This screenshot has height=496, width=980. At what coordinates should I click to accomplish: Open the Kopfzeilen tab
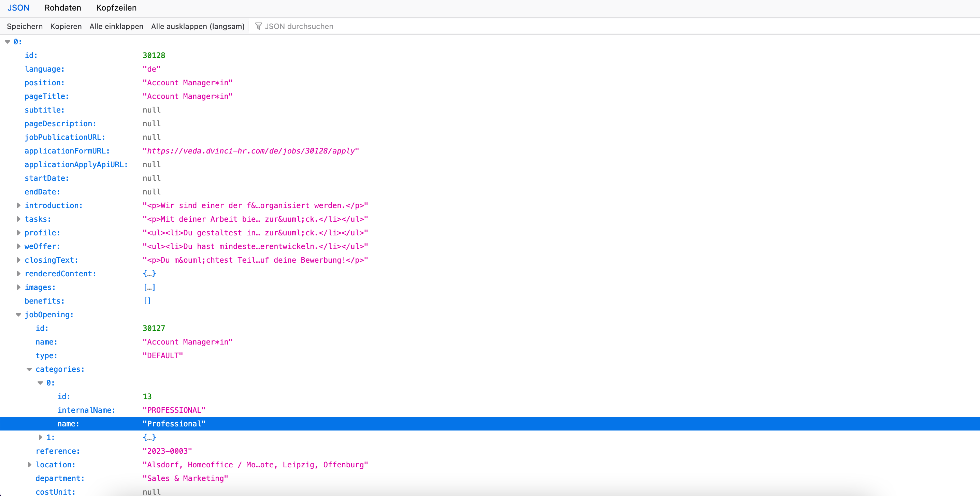coord(116,8)
